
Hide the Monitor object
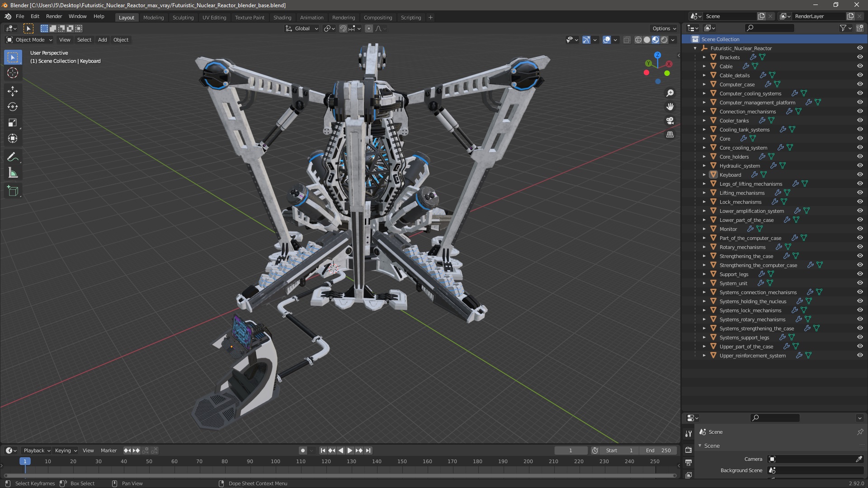[860, 229]
